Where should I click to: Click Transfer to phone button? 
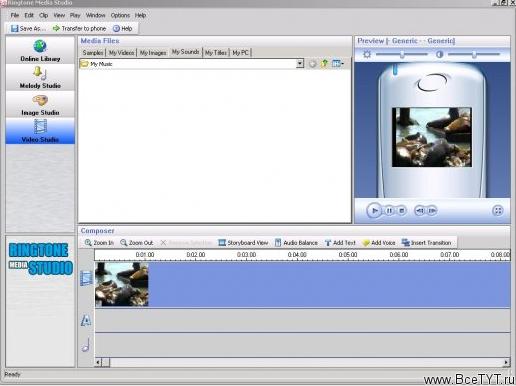(79, 29)
